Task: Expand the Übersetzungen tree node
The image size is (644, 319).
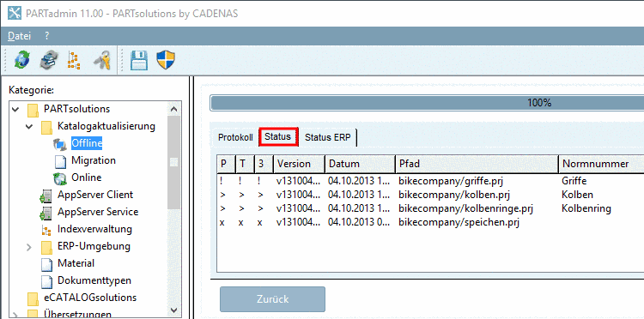Action: click(x=15, y=315)
